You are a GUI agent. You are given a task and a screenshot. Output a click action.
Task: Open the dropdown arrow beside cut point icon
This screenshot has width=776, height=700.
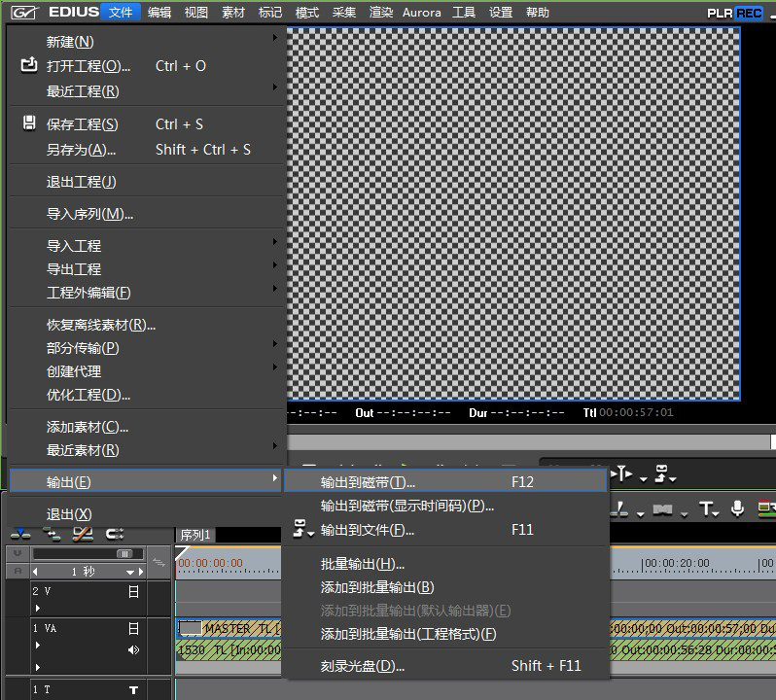[x=641, y=514]
